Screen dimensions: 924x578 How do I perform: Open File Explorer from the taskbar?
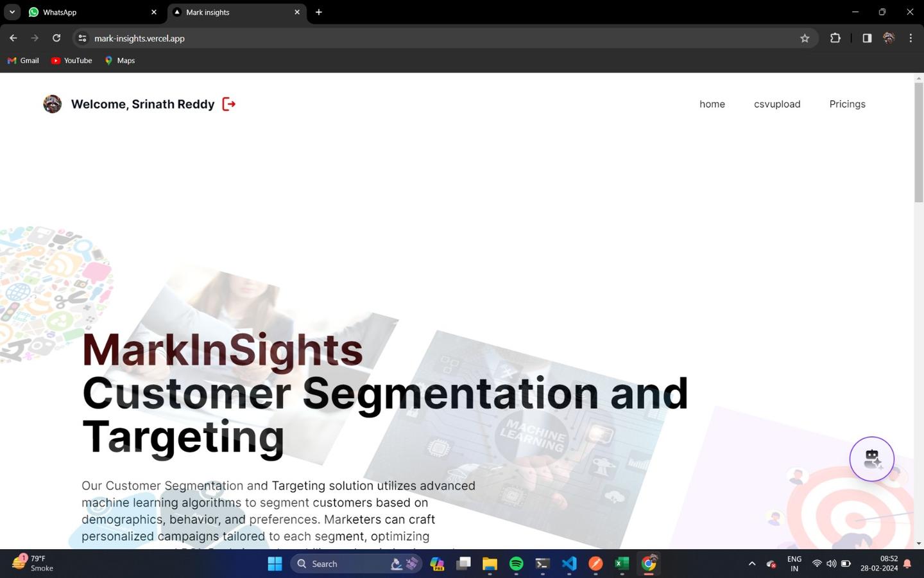click(x=490, y=564)
